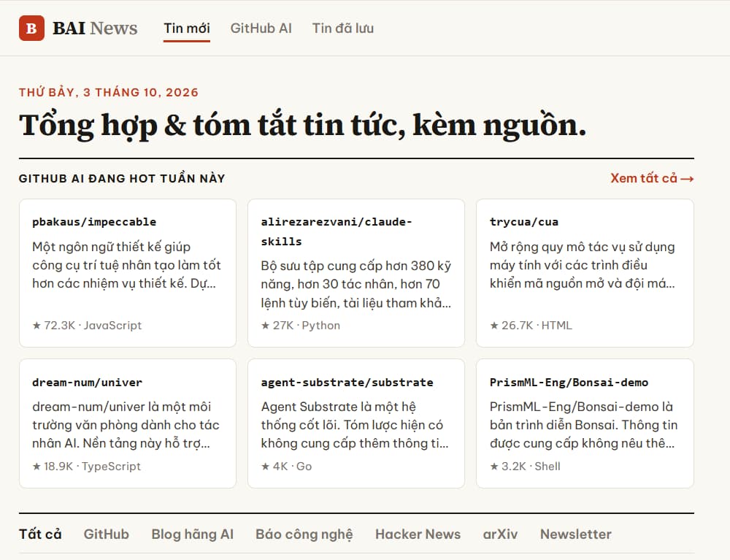Select the Báo công nghệ filter

(304, 534)
